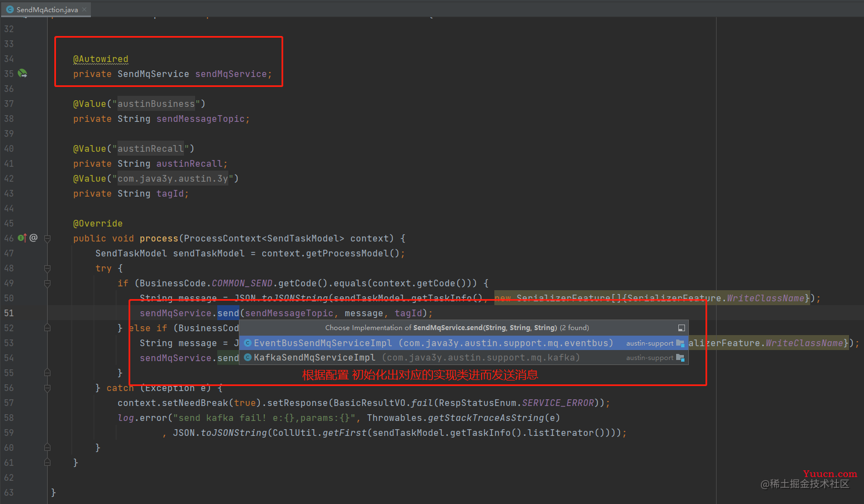
Task: Click getStackTraceAsString on line 58
Action: 485,418
